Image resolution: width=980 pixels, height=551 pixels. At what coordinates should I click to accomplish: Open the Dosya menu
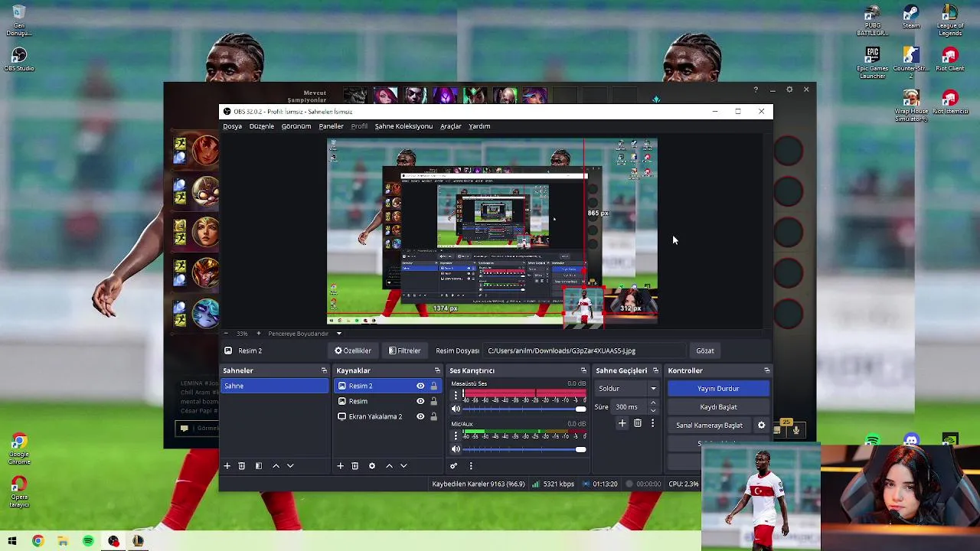pos(232,126)
